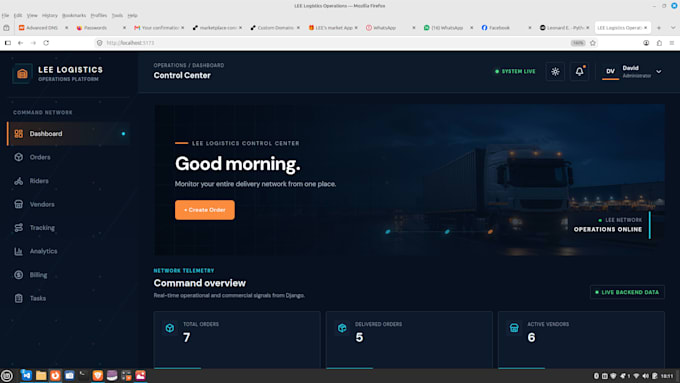
Task: Open the Files folder in taskbar
Action: tap(41, 376)
